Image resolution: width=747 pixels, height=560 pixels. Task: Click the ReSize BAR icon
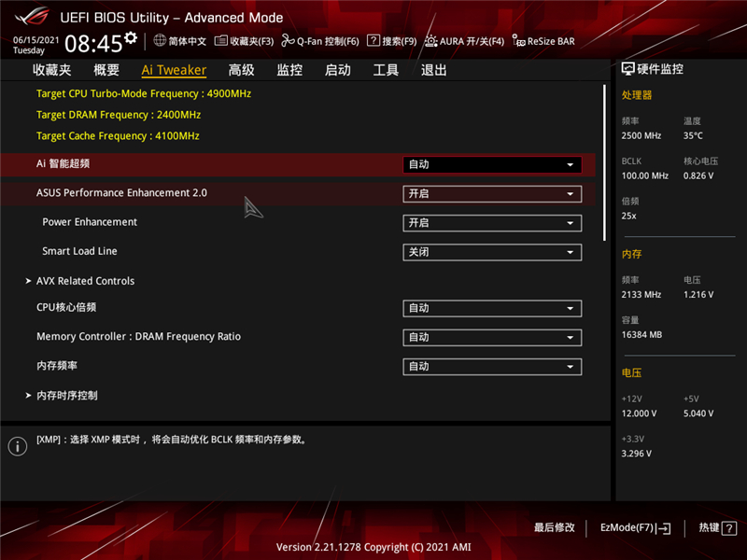click(x=518, y=40)
